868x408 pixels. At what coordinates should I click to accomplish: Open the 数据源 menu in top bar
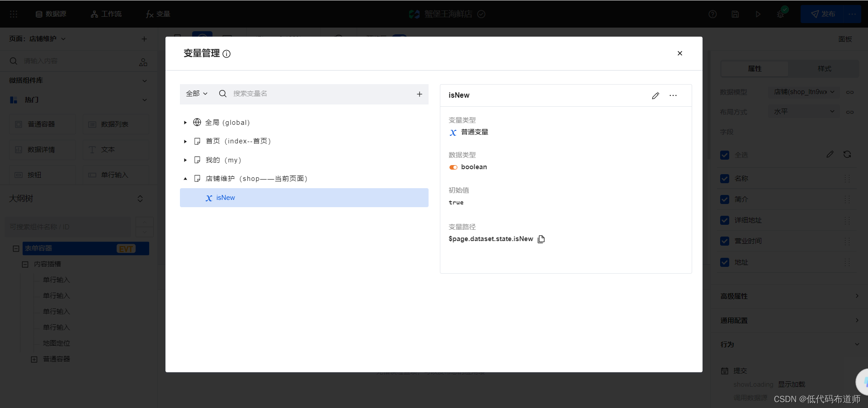[51, 14]
